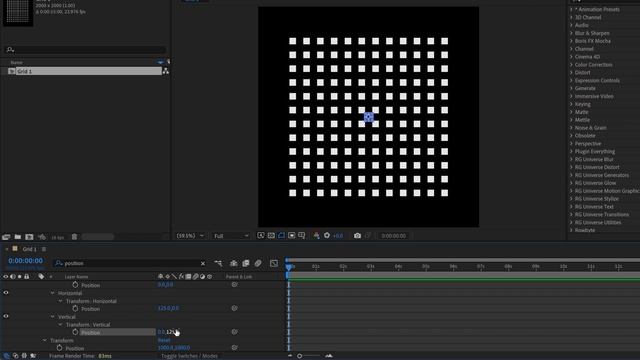Clear the timeline search with the X
The width and height of the screenshot is (640, 360).
pyautogui.click(x=203, y=264)
